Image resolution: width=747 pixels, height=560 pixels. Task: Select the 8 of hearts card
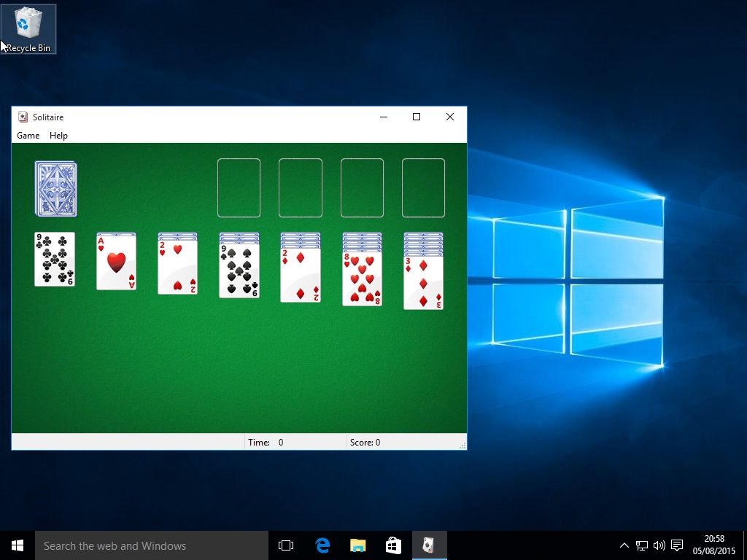(362, 279)
